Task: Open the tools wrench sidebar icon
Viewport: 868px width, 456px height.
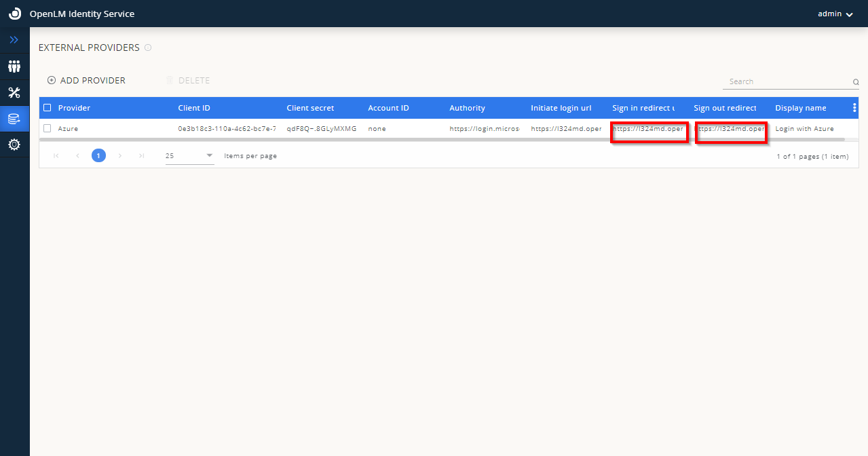Action: 14,93
